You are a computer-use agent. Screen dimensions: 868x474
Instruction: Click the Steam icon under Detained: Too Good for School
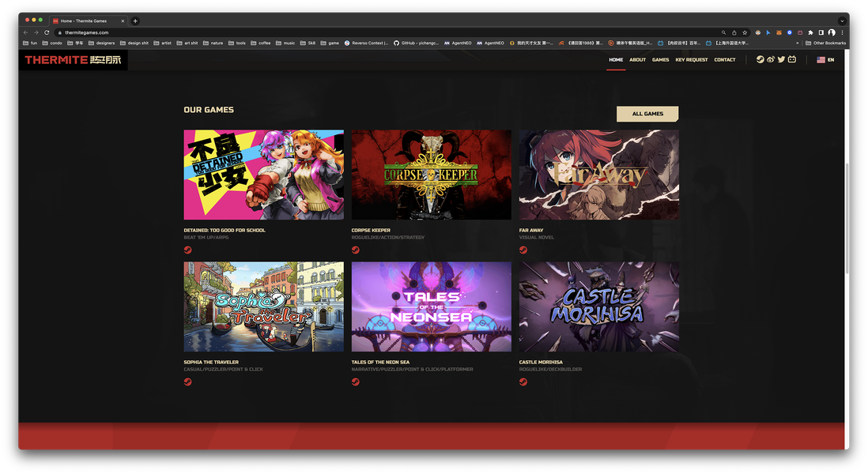tap(187, 250)
